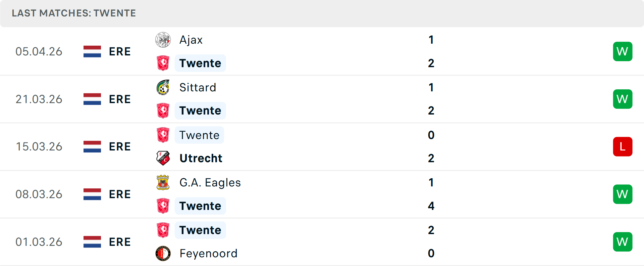The height and width of the screenshot is (266, 644).
Task: Open the Ajax team link
Action: [191, 40]
